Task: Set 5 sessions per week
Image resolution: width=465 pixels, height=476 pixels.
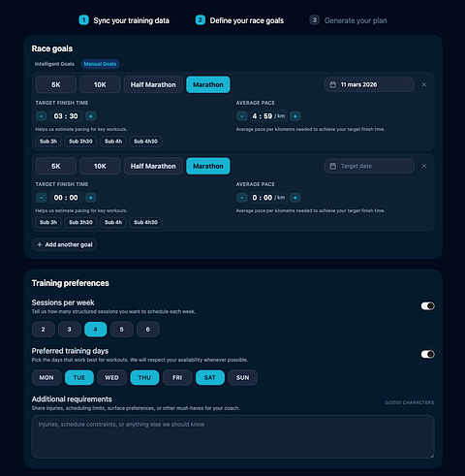Action: click(122, 330)
